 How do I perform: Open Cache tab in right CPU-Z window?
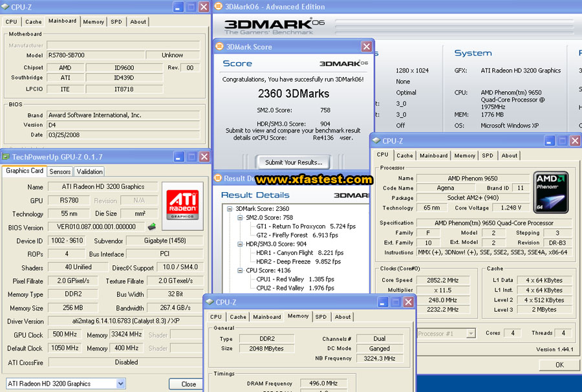405,155
